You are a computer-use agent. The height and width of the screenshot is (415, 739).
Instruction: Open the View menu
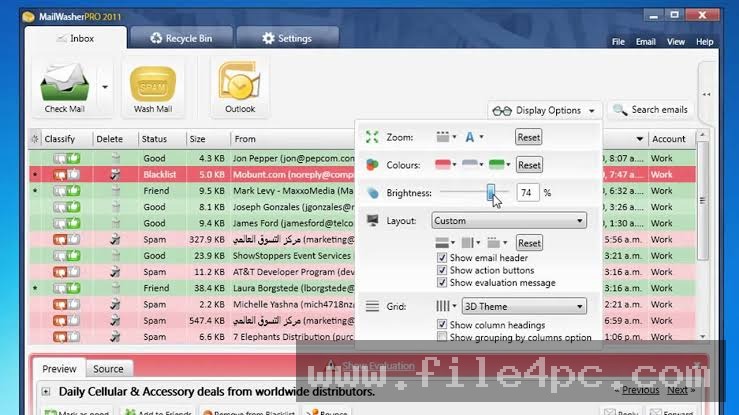point(675,42)
